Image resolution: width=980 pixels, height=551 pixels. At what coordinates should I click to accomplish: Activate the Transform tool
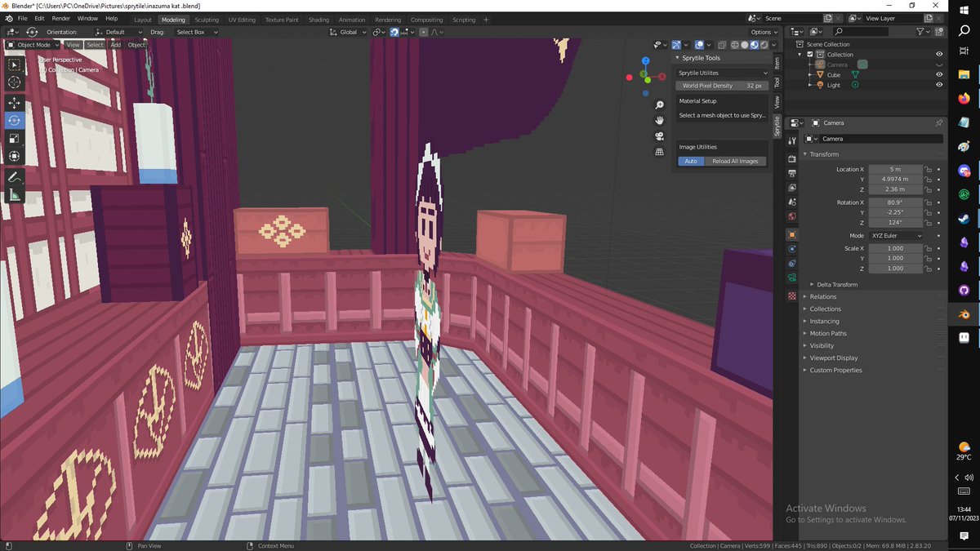[15, 156]
